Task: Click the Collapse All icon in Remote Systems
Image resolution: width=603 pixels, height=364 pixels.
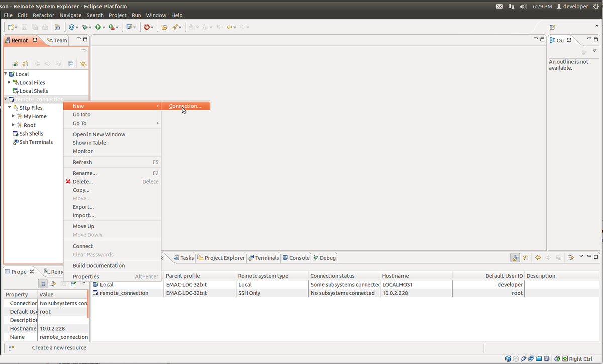Action: click(x=71, y=64)
